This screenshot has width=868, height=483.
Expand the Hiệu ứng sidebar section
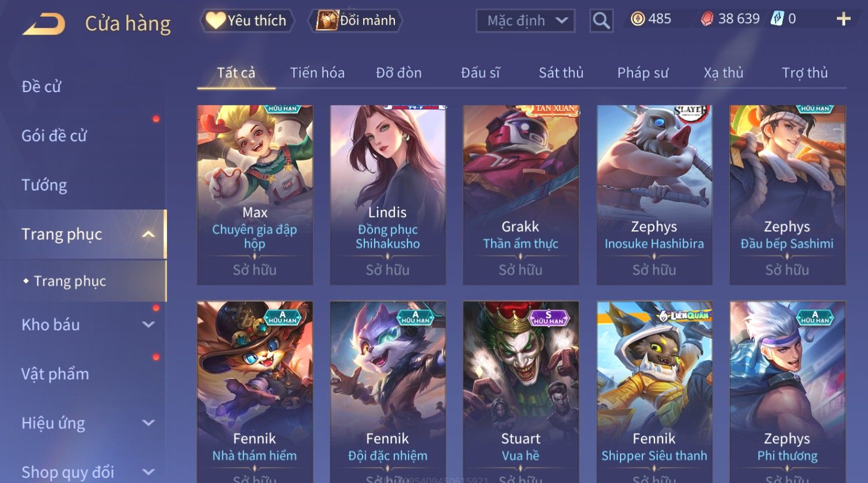tap(148, 423)
